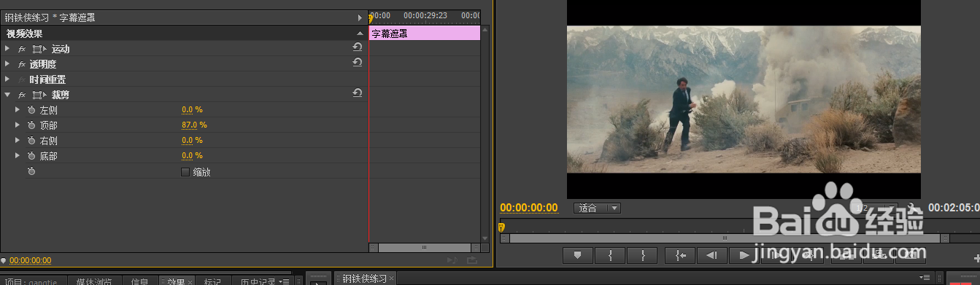
Task: Toggle animation stopwatch for 顶部
Action: pos(31,125)
